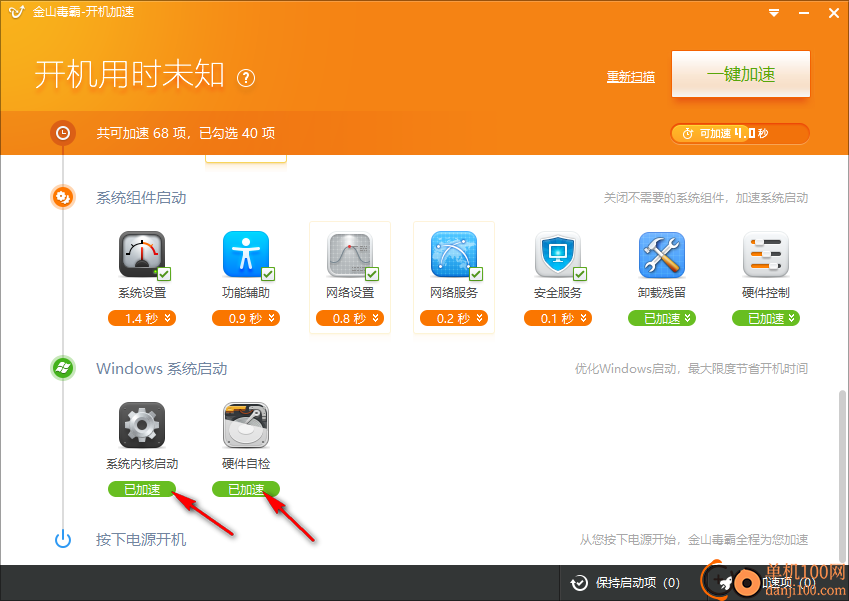Click the 卸载残留 label
Screen dimensions: 849x601
(x=662, y=293)
